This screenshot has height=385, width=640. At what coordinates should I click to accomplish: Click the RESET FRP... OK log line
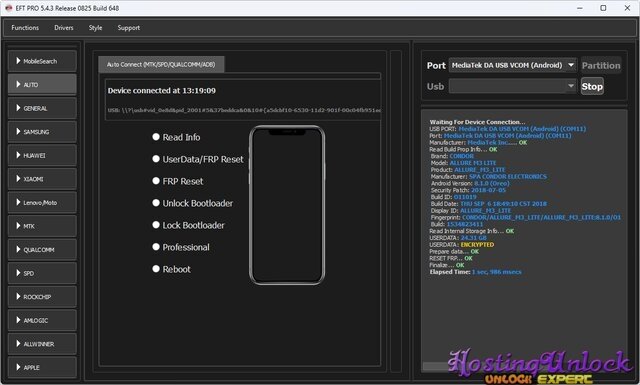(451, 258)
